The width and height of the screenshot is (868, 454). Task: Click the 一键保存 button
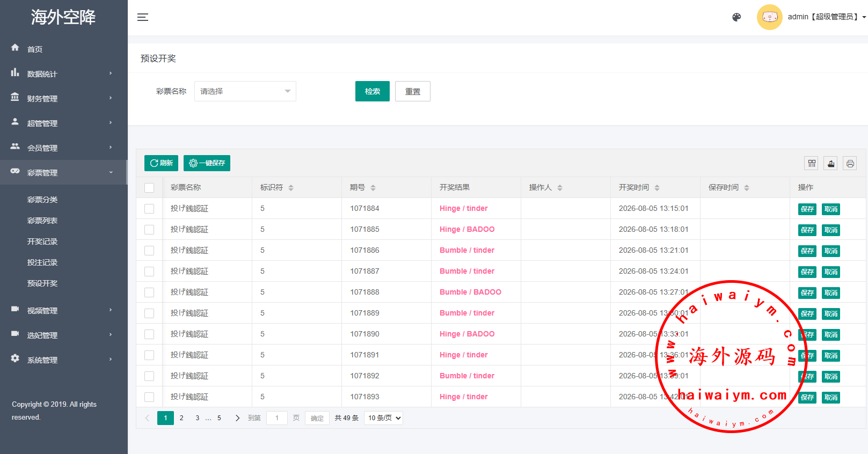click(207, 163)
